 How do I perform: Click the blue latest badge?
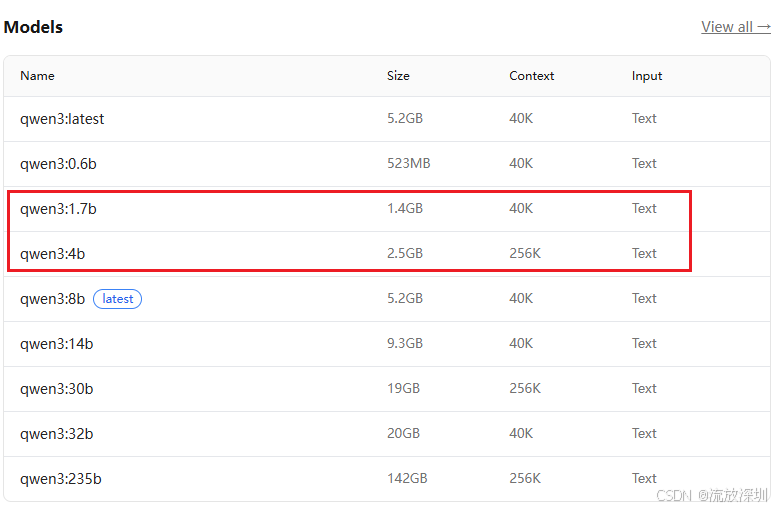pos(118,299)
